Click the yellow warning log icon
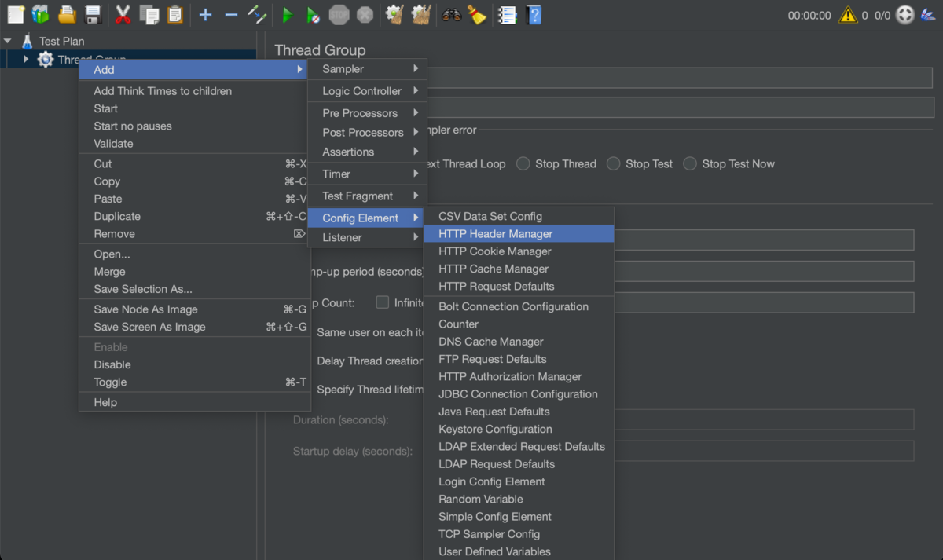The image size is (943, 560). (x=847, y=14)
